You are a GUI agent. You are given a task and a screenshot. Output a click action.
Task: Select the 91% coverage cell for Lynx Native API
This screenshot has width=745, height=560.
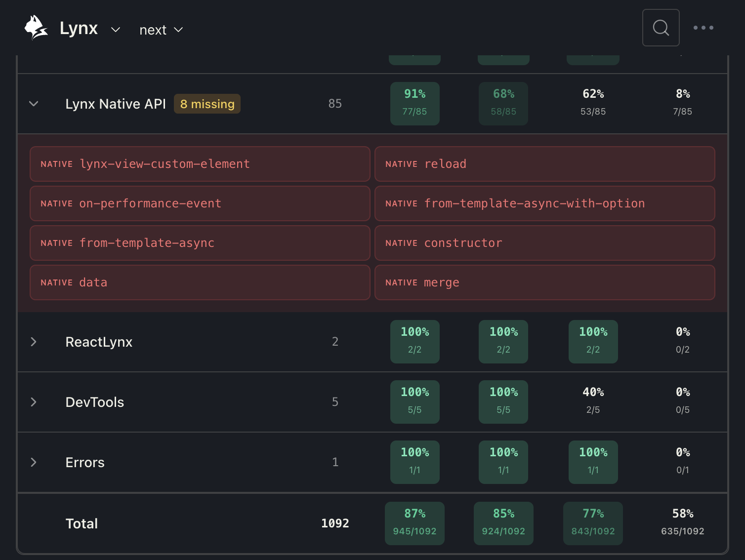point(414,104)
